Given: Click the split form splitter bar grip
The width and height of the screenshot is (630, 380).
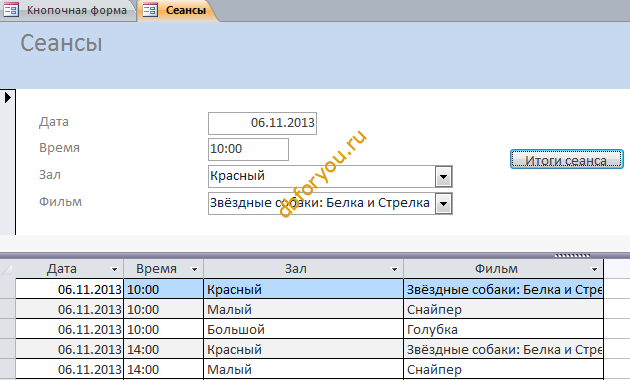Looking at the screenshot, I should click(x=572, y=255).
